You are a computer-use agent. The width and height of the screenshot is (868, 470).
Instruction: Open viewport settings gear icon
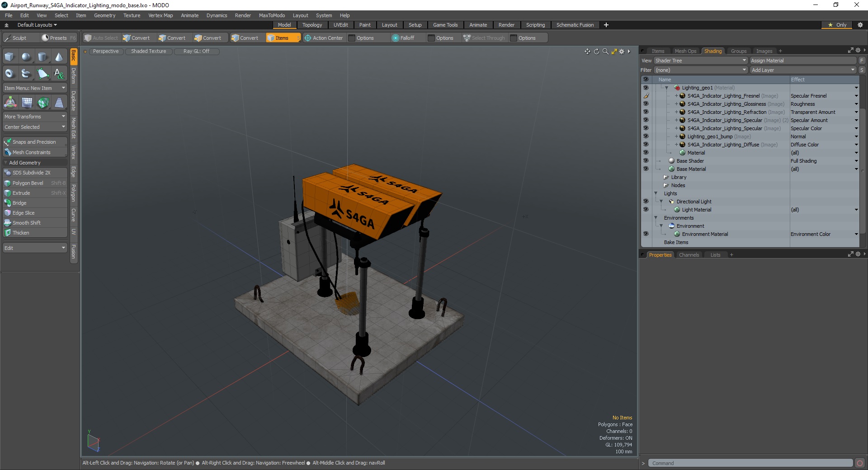tap(622, 52)
